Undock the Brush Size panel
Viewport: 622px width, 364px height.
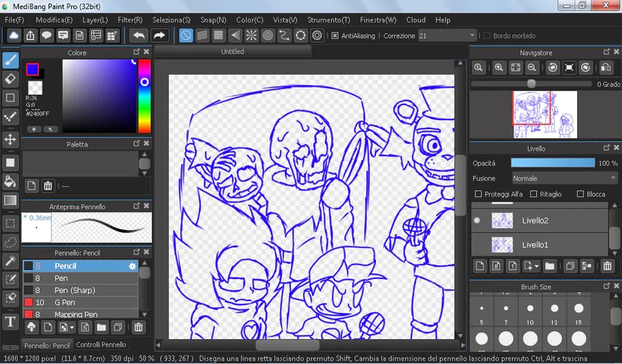[607, 286]
